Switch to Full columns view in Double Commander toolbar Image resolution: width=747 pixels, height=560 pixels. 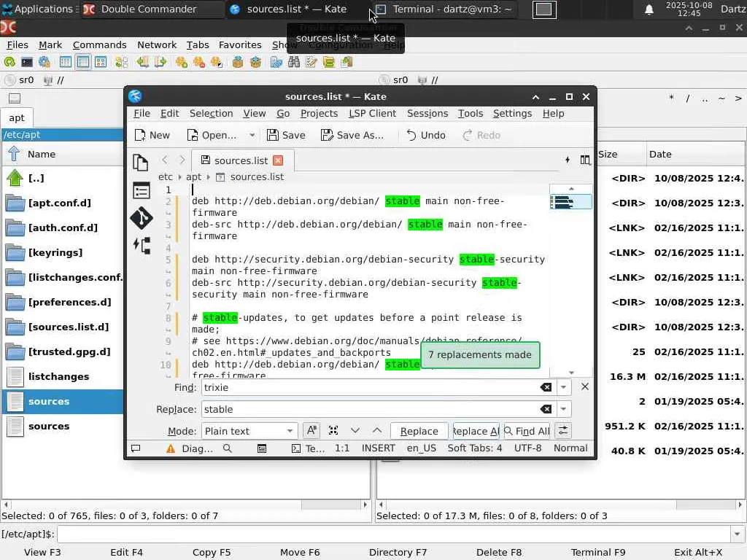(x=83, y=62)
